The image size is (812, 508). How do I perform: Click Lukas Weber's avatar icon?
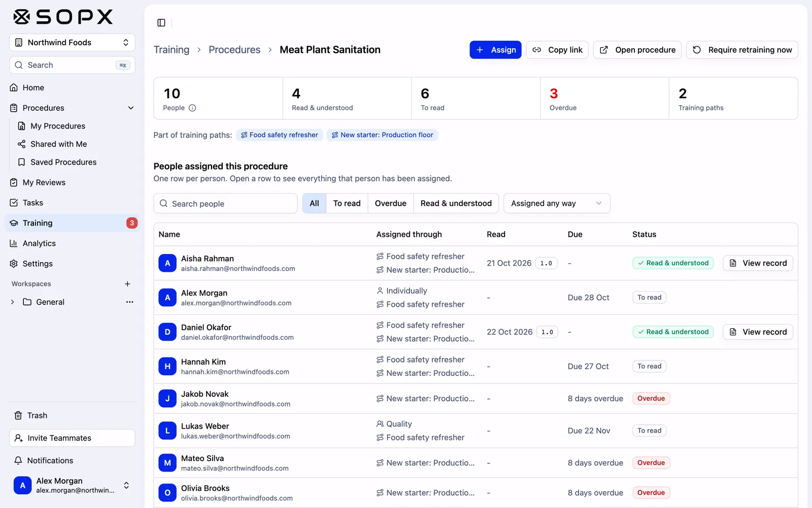[x=167, y=431]
